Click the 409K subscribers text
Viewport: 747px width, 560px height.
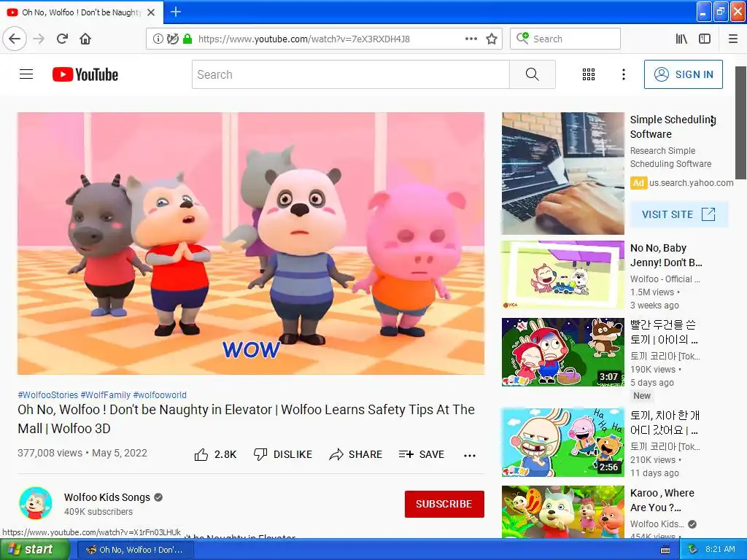(x=98, y=511)
